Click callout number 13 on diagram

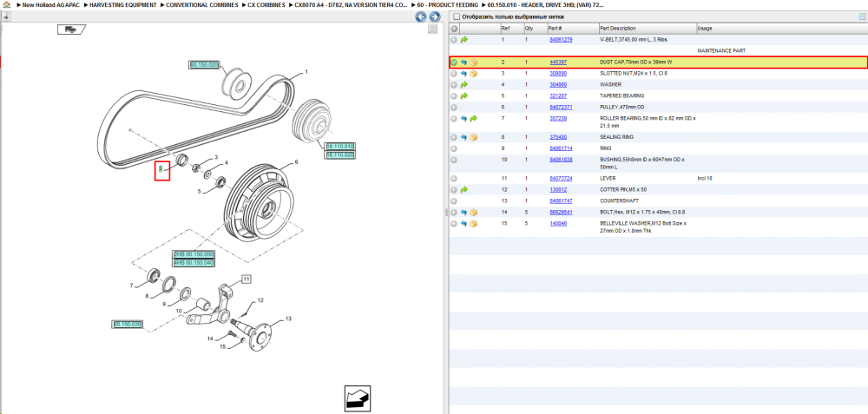288,319
